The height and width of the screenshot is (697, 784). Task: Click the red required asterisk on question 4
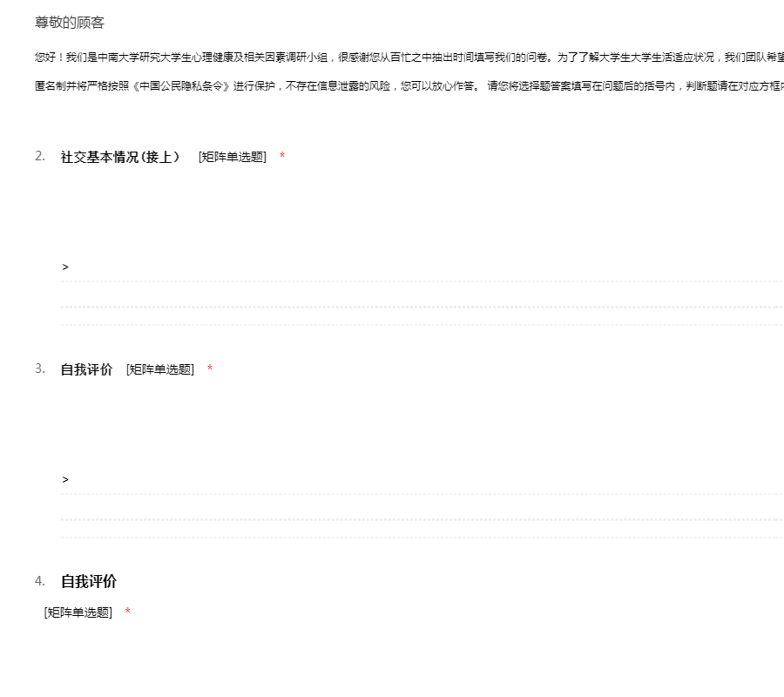point(128,612)
